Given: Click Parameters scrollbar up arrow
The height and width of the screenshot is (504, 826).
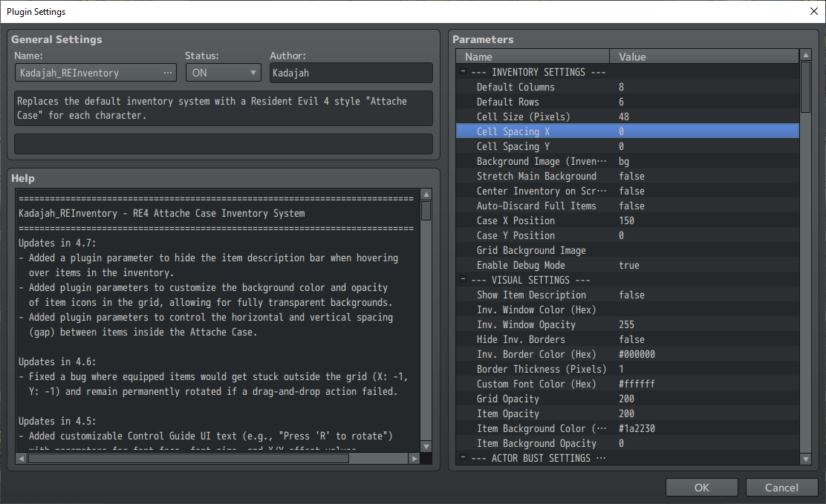Looking at the screenshot, I should (805, 55).
